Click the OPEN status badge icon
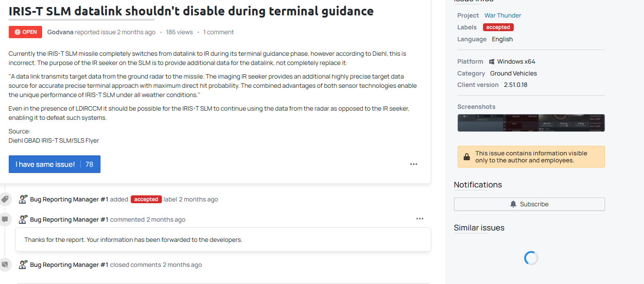The width and height of the screenshot is (644, 284). (18, 32)
